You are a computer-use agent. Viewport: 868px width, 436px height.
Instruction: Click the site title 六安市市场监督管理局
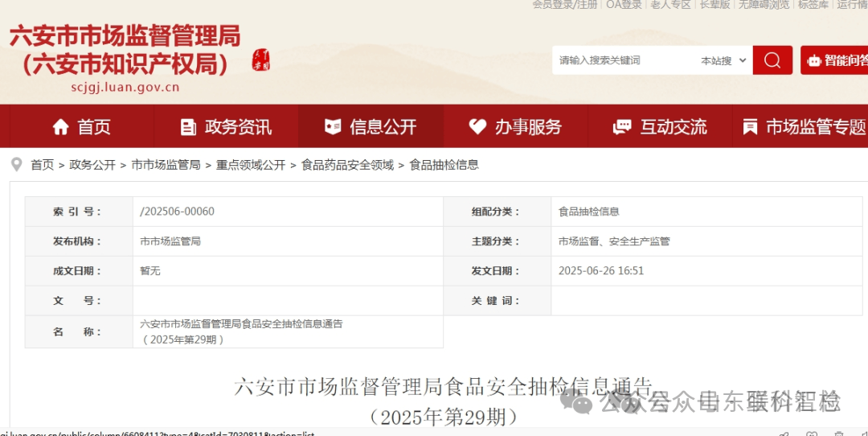point(125,36)
